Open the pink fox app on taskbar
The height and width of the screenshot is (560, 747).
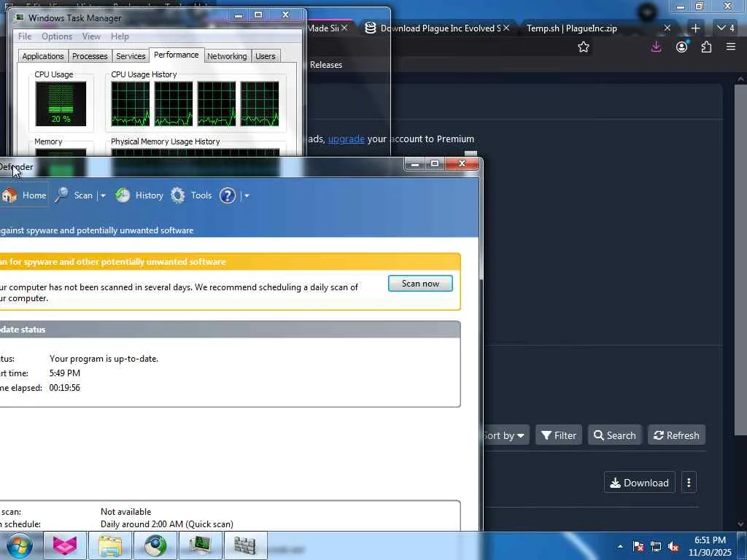65,545
